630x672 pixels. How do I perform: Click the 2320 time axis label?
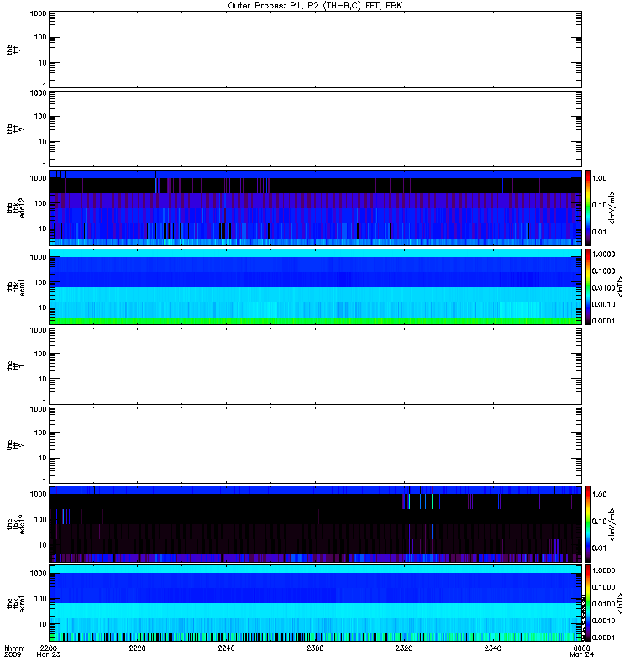[x=404, y=648]
